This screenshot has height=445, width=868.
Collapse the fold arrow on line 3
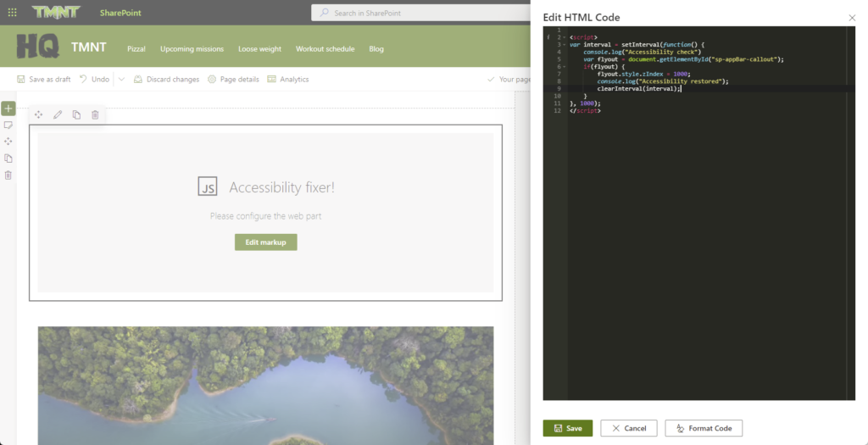564,44
